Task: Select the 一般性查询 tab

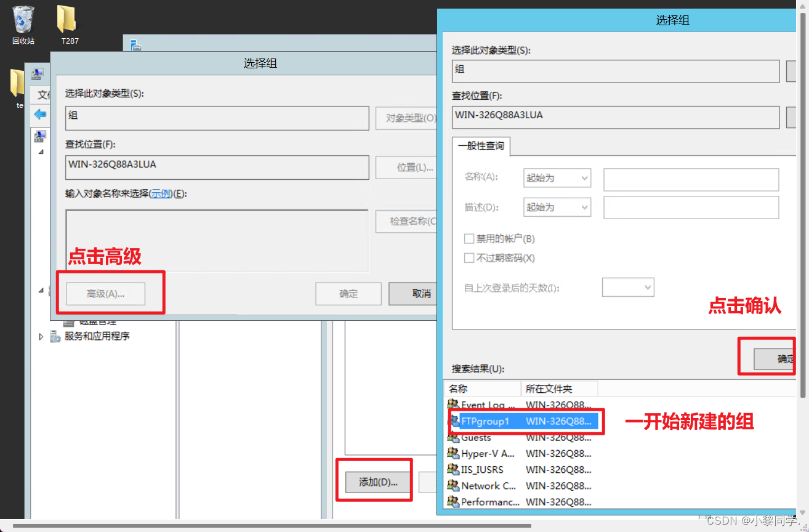Action: pyautogui.click(x=481, y=146)
